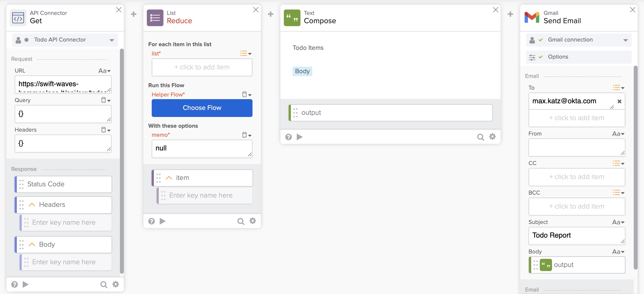This screenshot has width=644, height=294.
Task: Open help icon on List Reduce card
Action: 151,221
